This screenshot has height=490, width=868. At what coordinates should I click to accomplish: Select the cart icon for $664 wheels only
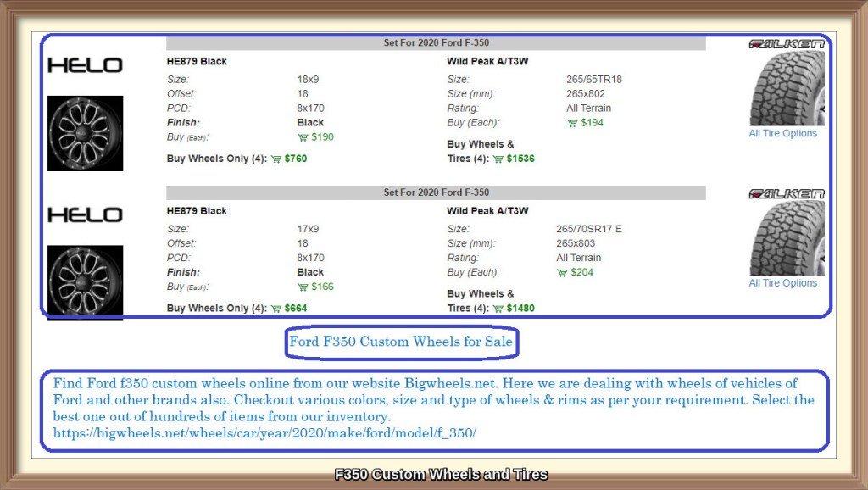coord(275,309)
